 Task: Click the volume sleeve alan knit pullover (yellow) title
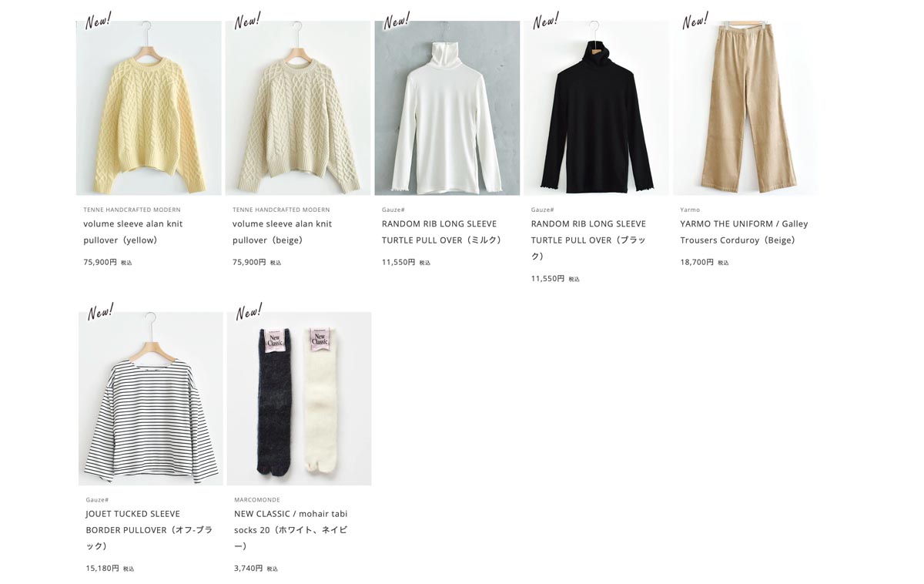[133, 232]
